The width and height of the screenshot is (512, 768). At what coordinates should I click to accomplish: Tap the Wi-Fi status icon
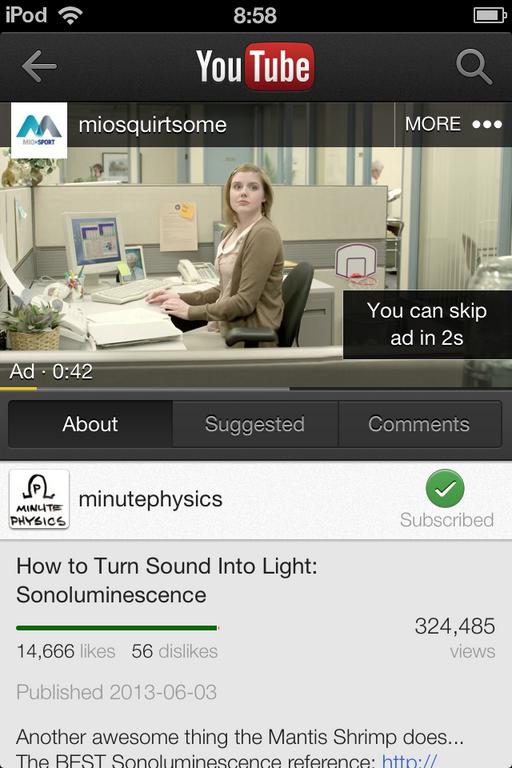[x=71, y=16]
